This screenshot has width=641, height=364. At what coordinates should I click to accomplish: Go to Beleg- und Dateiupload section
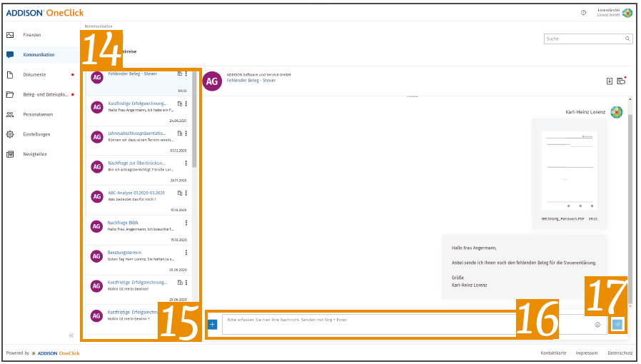[x=46, y=95]
